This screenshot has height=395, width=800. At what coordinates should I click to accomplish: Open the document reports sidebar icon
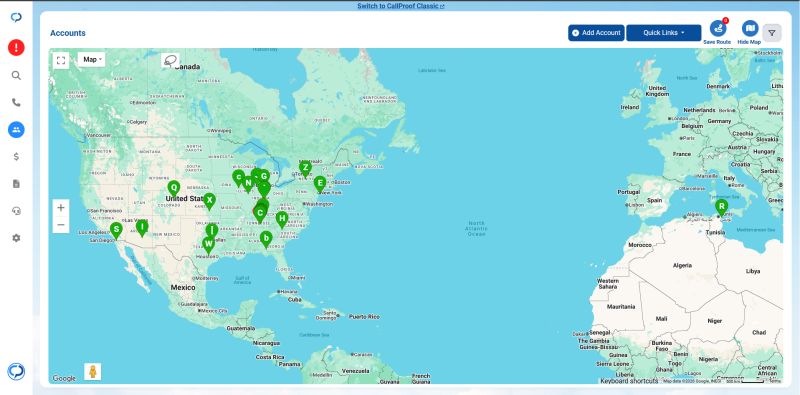click(x=16, y=184)
